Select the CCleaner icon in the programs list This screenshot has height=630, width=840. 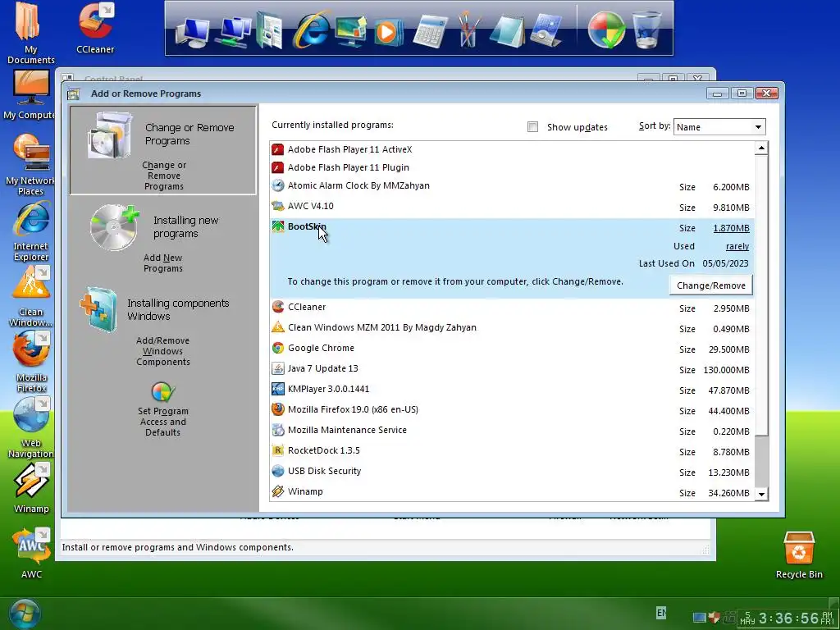tap(277, 307)
